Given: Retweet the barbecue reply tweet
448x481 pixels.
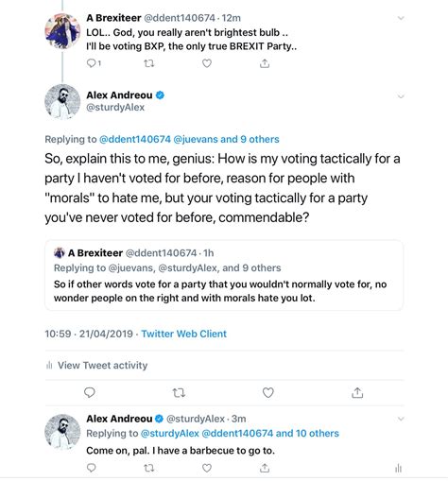Looking at the screenshot, I should pyautogui.click(x=148, y=468).
